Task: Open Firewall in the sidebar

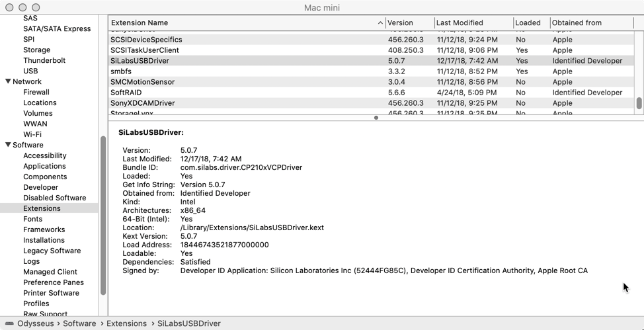Action: [x=36, y=92]
